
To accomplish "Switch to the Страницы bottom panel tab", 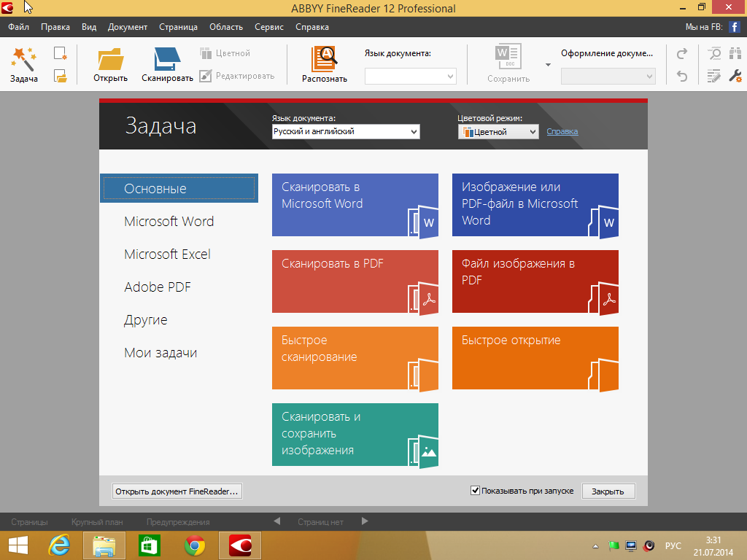I will pyautogui.click(x=29, y=522).
